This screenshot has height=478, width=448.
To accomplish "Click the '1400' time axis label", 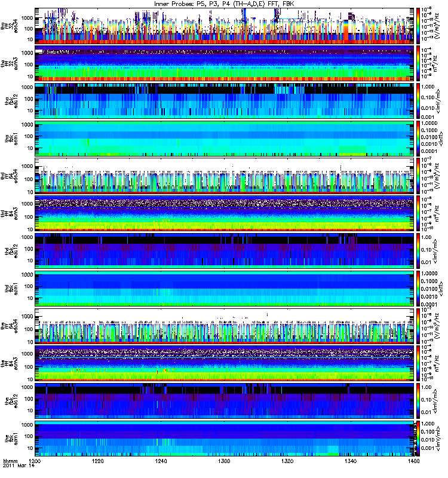I will tap(413, 461).
